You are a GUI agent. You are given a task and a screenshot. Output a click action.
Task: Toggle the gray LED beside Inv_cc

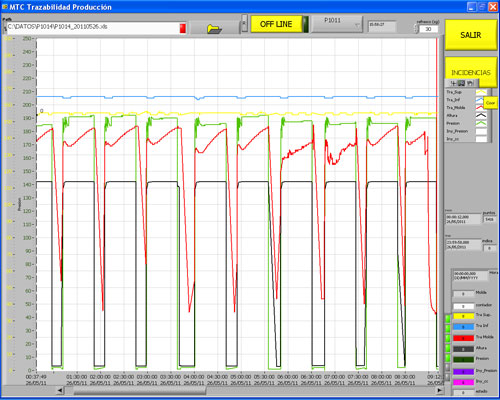(x=448, y=377)
